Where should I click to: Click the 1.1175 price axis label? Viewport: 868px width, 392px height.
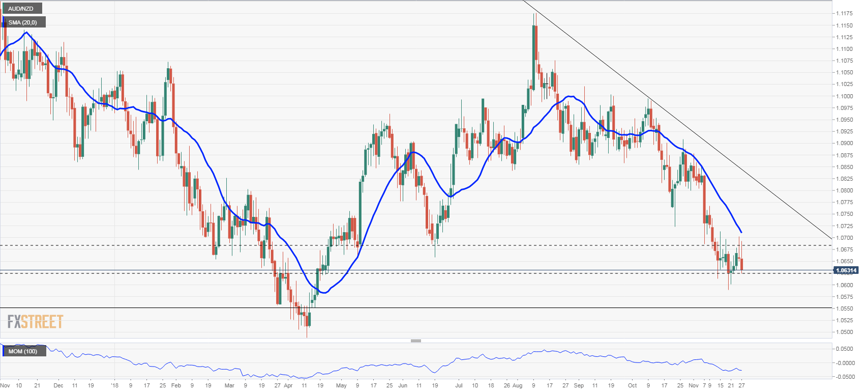844,13
